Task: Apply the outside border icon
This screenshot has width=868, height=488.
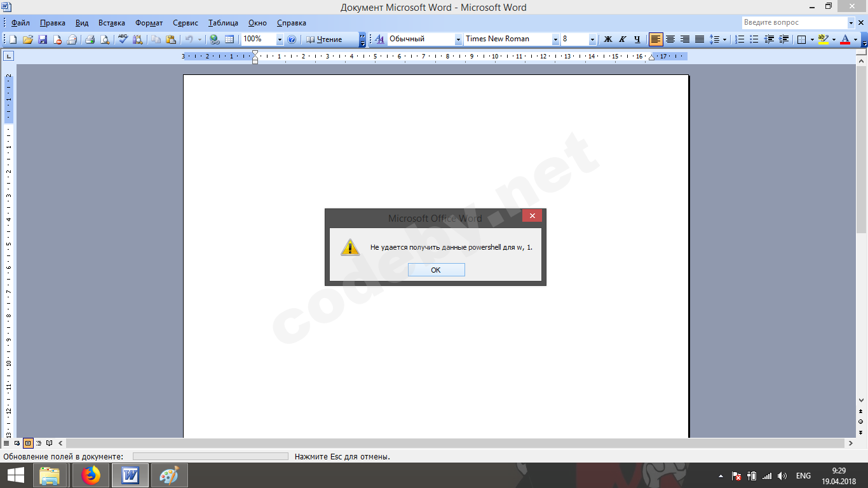Action: coord(802,39)
